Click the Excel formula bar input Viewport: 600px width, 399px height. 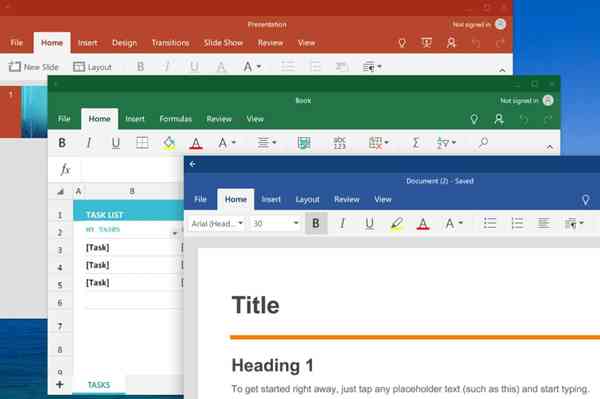[x=130, y=169]
